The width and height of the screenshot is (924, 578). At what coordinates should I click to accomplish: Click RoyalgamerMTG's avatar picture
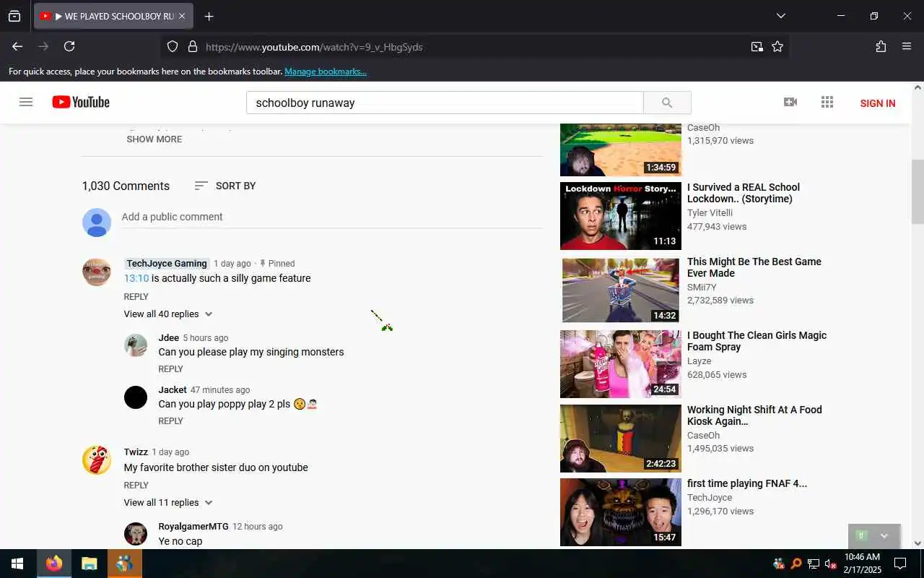click(136, 534)
